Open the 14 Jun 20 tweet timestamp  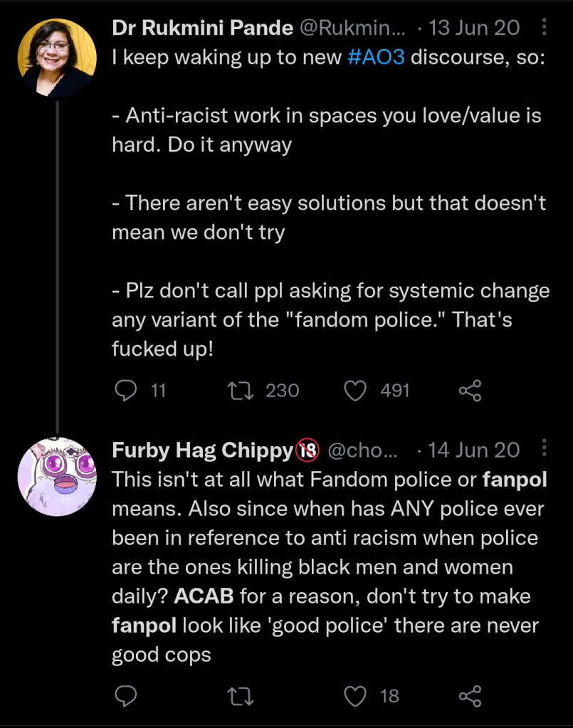click(x=474, y=450)
